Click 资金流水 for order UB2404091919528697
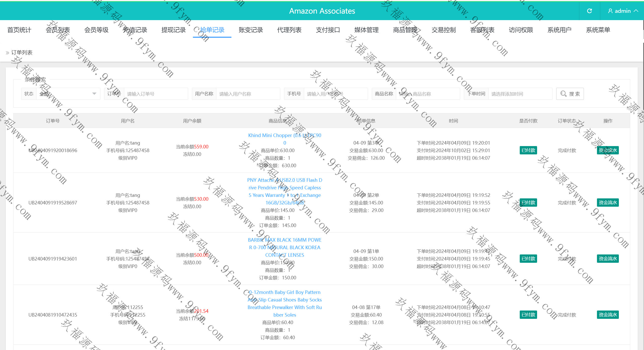 point(608,203)
